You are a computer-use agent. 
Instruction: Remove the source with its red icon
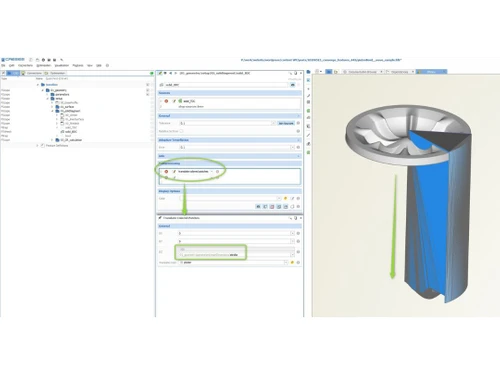point(166,101)
